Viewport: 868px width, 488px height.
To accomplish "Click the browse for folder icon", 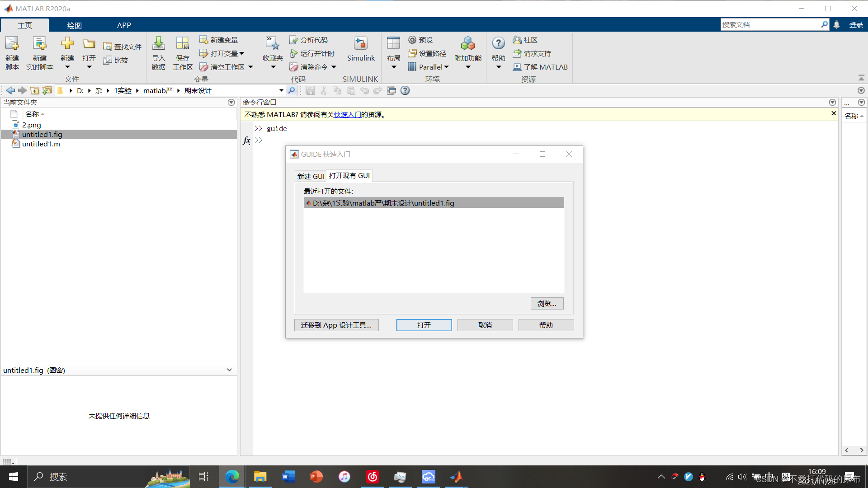I will click(x=47, y=90).
